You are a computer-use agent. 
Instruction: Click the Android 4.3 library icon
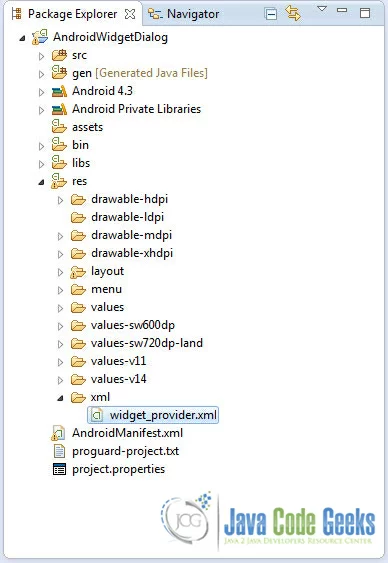pyautogui.click(x=59, y=91)
